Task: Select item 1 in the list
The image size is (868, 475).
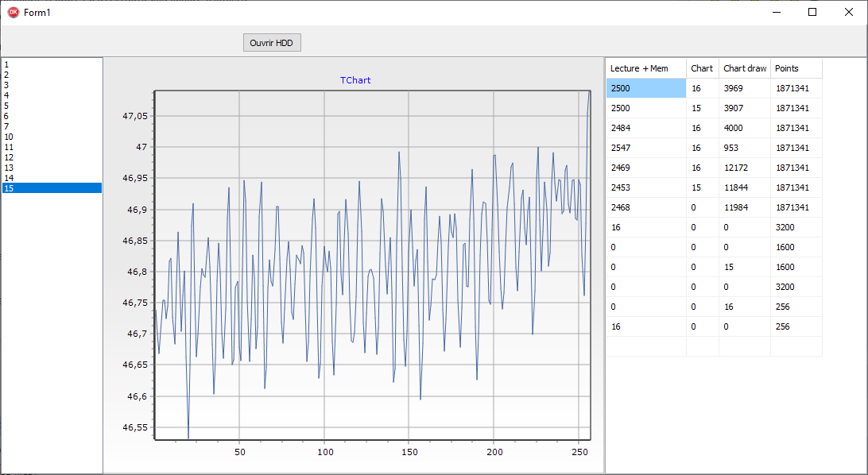Action: pos(52,64)
